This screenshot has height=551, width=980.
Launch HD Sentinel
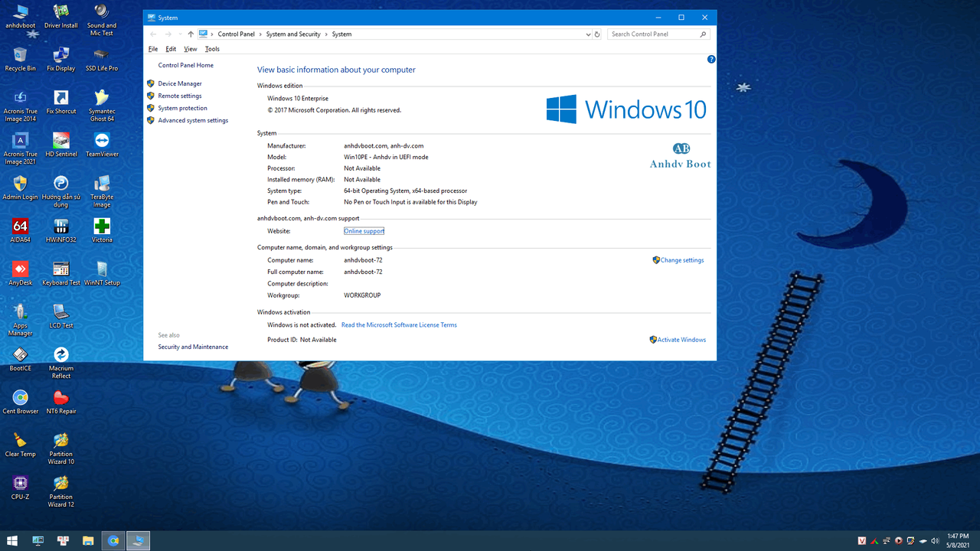coord(61,145)
